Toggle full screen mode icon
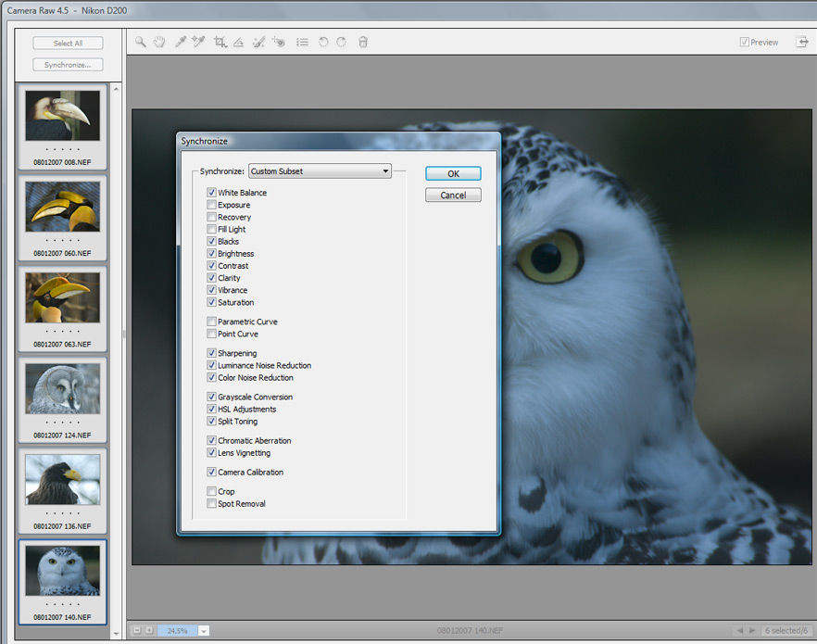The width and height of the screenshot is (817, 644). coord(802,43)
